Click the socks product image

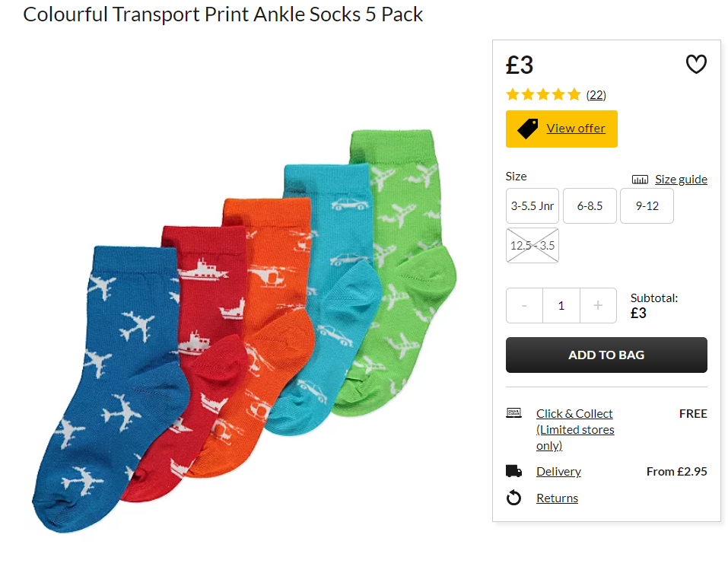245,330
